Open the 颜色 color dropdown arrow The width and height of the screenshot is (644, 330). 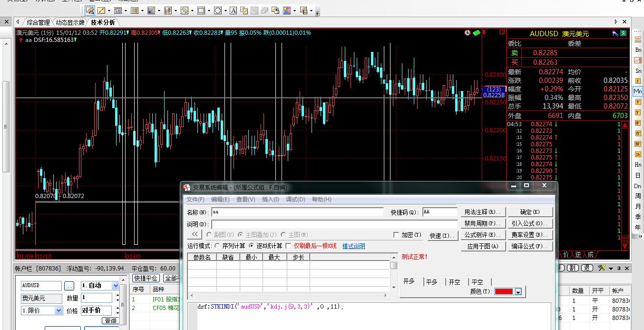coord(518,291)
